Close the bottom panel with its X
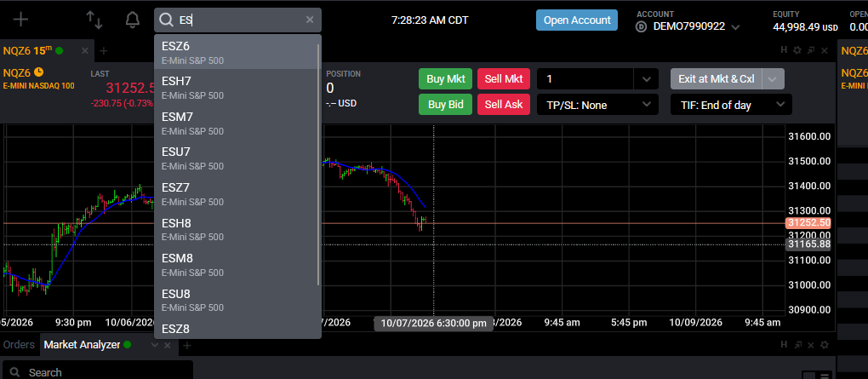The width and height of the screenshot is (868, 379). 811,345
